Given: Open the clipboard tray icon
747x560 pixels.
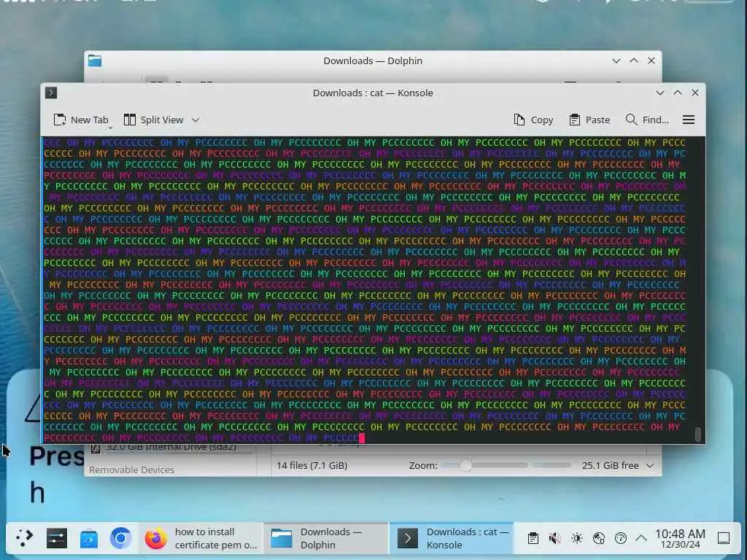Looking at the screenshot, I should 533,538.
